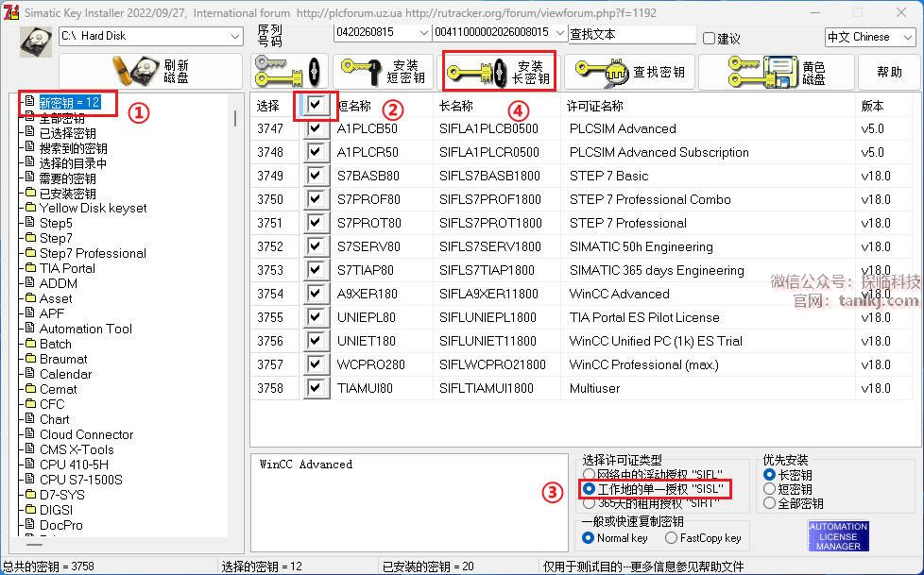The image size is (924, 575).
Task: Click the Install Short Key button (安装短密钥)
Action: (x=383, y=72)
